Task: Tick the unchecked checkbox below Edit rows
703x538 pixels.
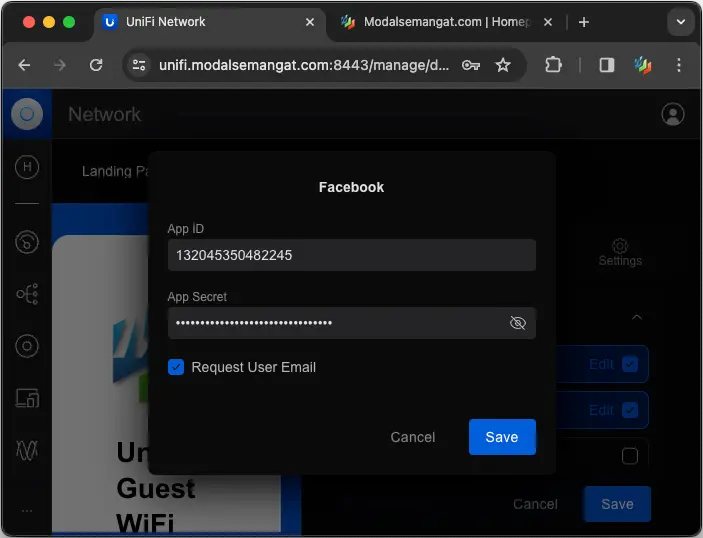Action: click(630, 456)
